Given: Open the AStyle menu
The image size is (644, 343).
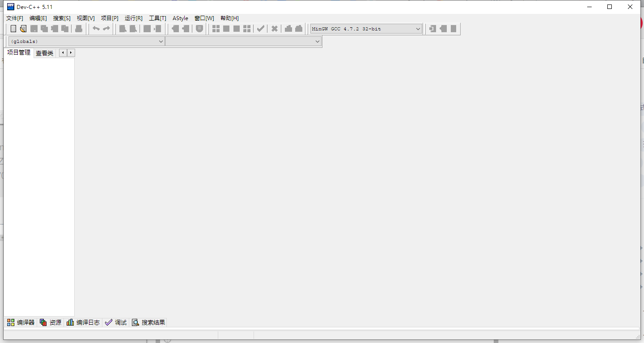Looking at the screenshot, I should (180, 18).
